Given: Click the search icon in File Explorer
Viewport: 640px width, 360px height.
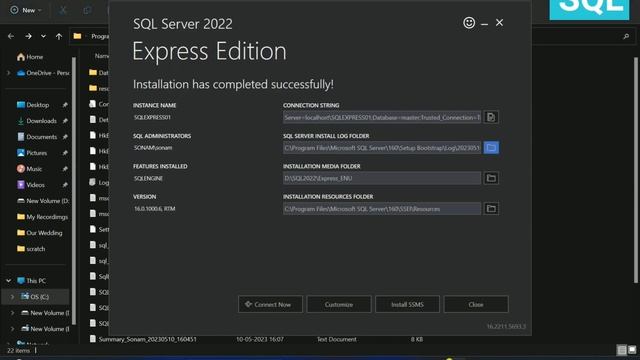Looking at the screenshot, I should point(626,37).
